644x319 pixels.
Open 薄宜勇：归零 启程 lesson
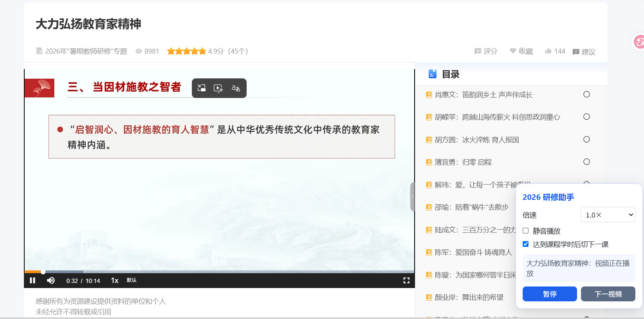coord(463,162)
